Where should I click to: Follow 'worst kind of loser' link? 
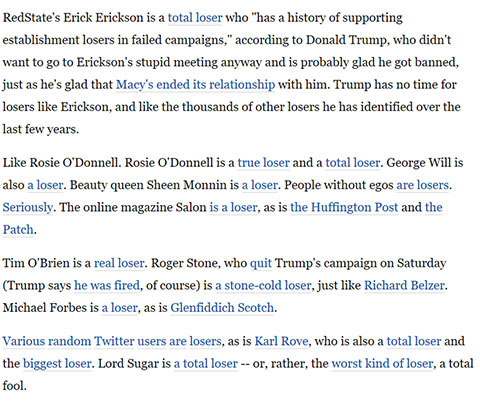pyautogui.click(x=382, y=364)
